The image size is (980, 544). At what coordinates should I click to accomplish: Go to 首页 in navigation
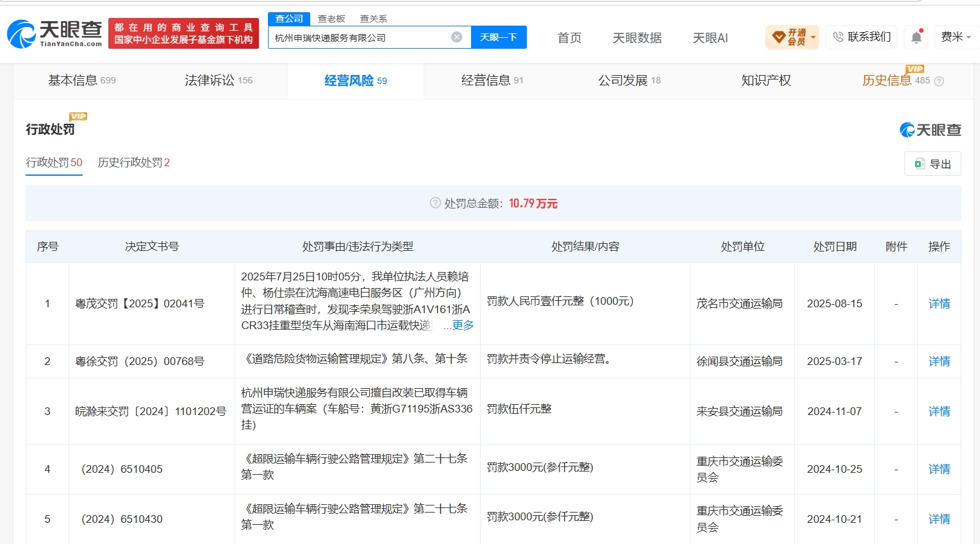[569, 38]
